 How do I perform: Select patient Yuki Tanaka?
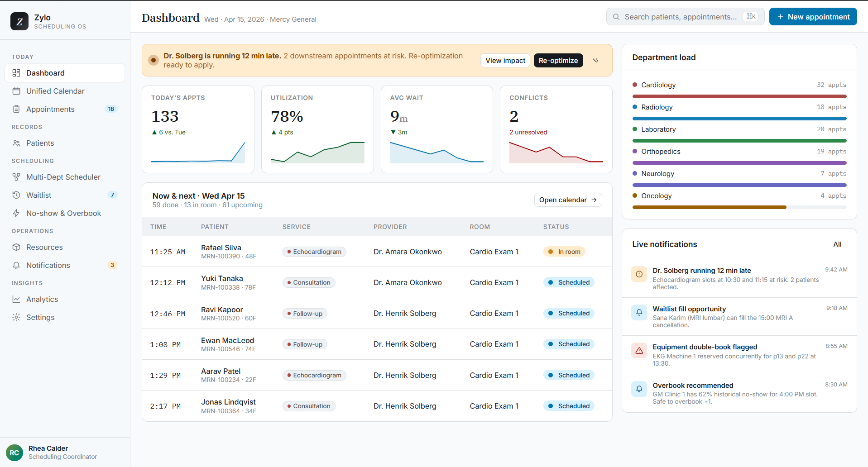coord(222,278)
